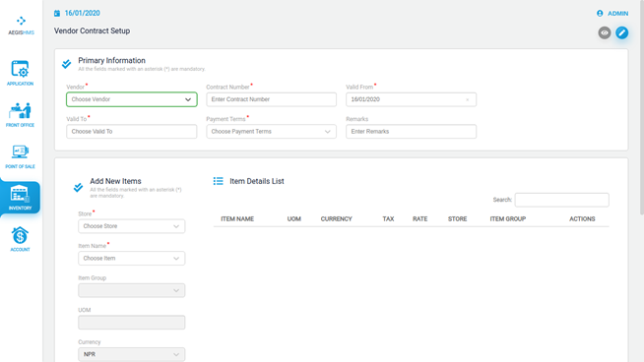Click the AegisHMS logo icon
Screen dimensions: 644x362
coord(21,21)
